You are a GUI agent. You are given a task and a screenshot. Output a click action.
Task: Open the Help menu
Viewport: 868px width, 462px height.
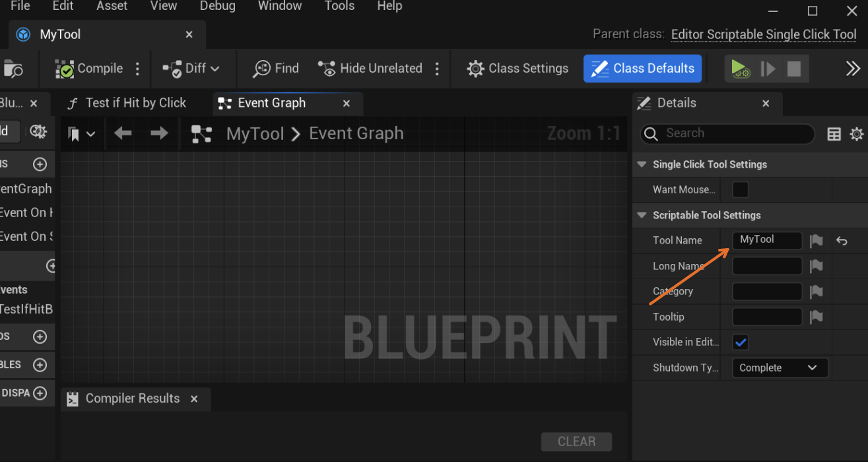389,6
